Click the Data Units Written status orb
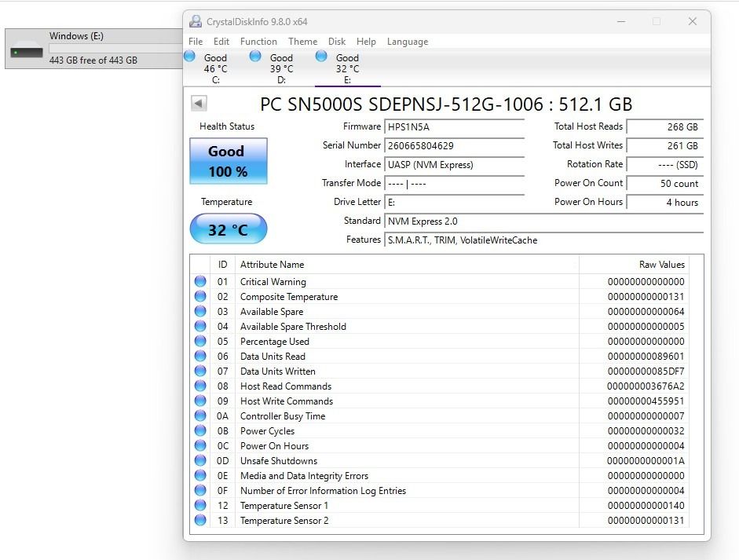This screenshot has width=739, height=560. [200, 371]
